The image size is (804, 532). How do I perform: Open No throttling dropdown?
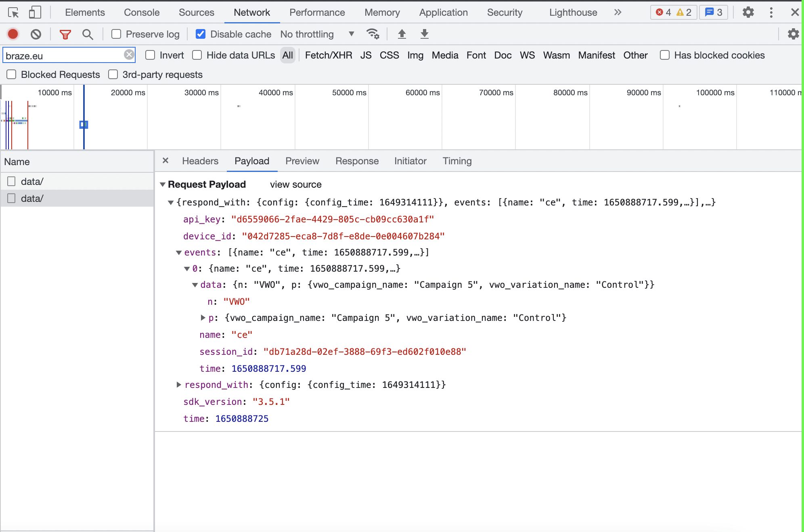[x=317, y=34]
